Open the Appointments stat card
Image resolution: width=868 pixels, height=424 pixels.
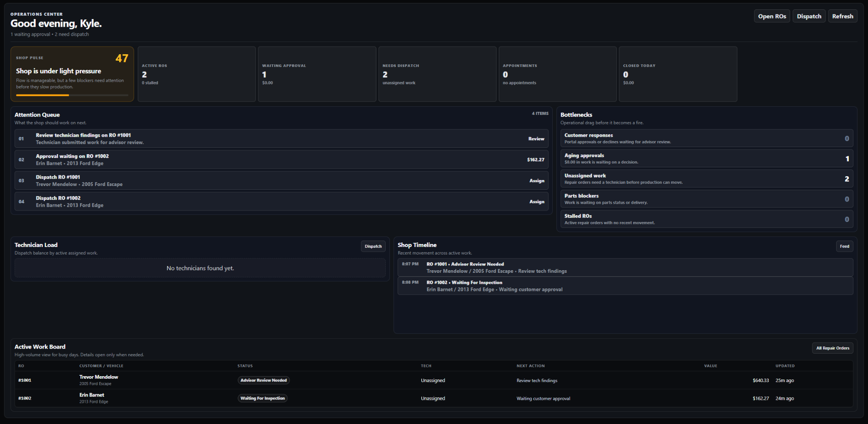(x=558, y=74)
